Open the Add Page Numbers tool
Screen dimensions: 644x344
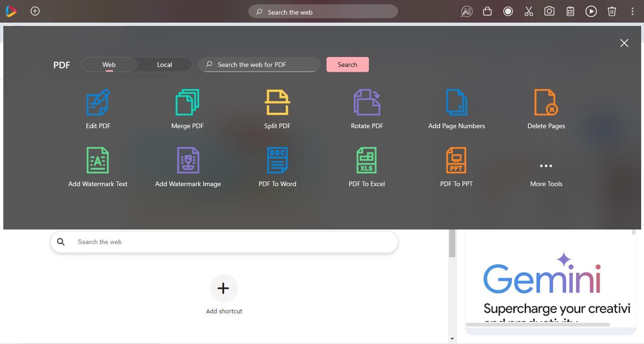coord(456,108)
